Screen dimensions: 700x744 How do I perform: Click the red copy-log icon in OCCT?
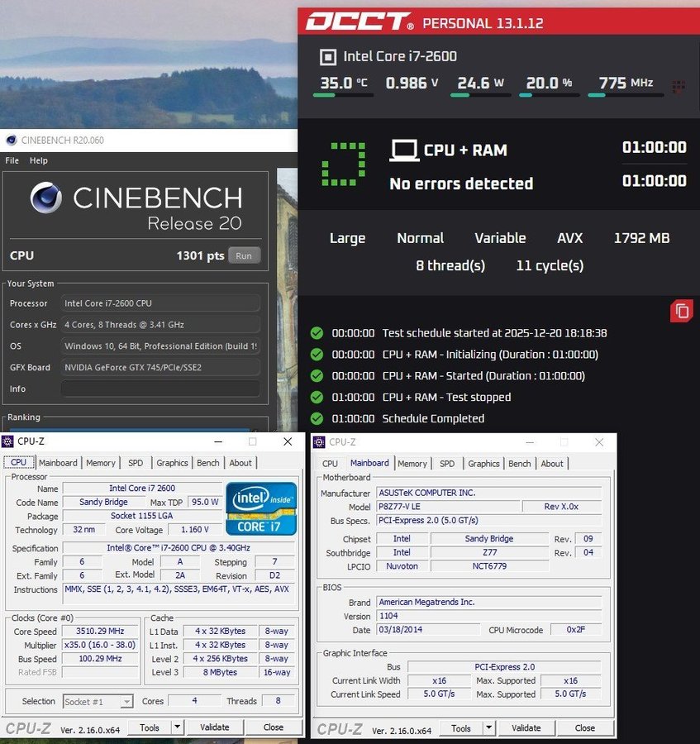681,311
